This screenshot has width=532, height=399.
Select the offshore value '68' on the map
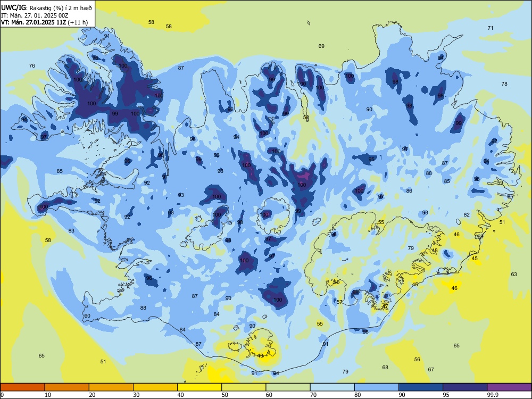tap(385, 367)
